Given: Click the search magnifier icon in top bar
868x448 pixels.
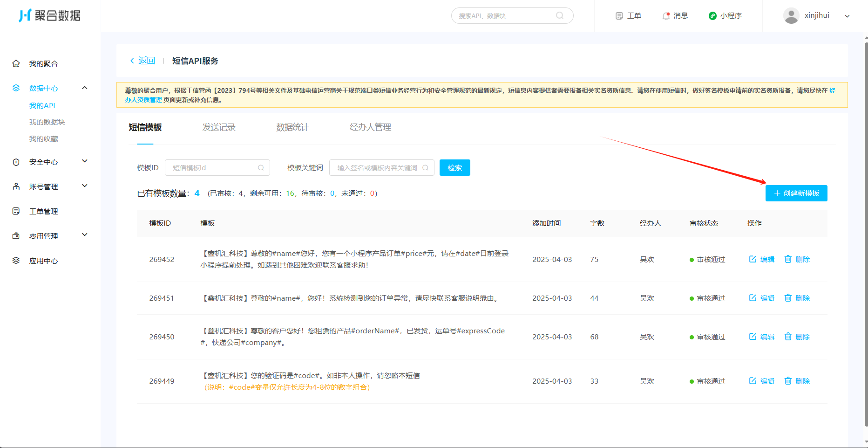Looking at the screenshot, I should [x=560, y=15].
